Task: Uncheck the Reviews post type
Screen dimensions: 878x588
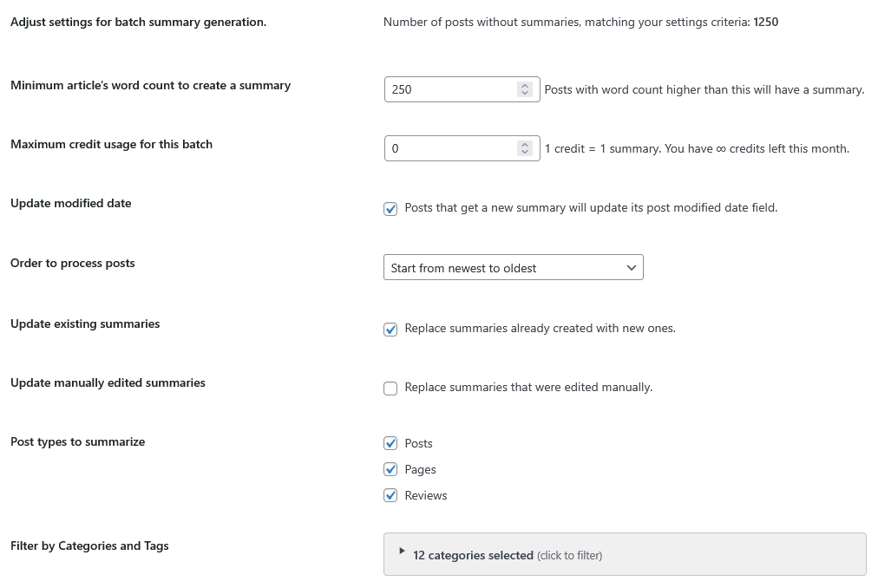Action: pos(390,495)
